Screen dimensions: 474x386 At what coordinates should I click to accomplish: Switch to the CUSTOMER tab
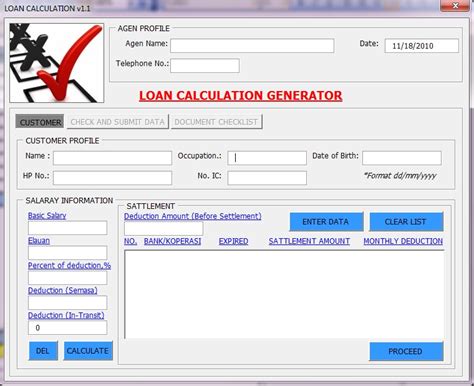(x=40, y=122)
